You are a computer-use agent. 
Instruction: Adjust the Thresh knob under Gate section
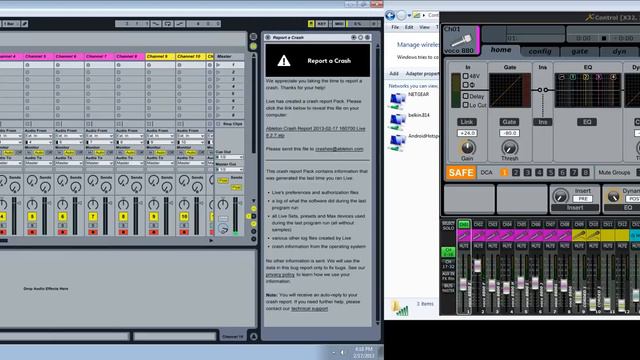tap(509, 147)
